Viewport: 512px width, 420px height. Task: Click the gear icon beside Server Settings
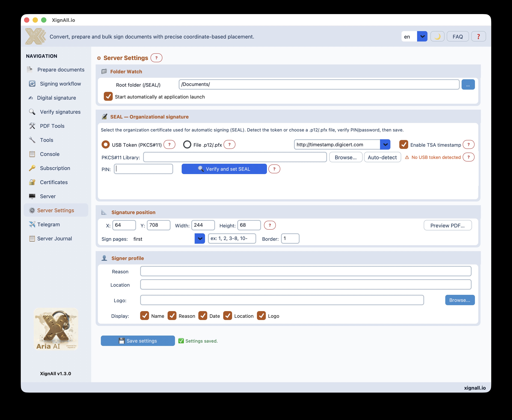(32, 210)
